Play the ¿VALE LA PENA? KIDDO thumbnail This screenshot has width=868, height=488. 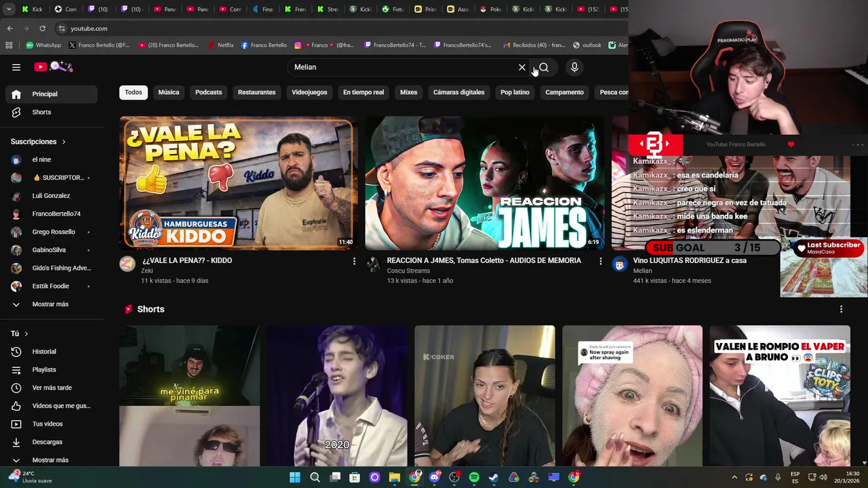coord(238,184)
